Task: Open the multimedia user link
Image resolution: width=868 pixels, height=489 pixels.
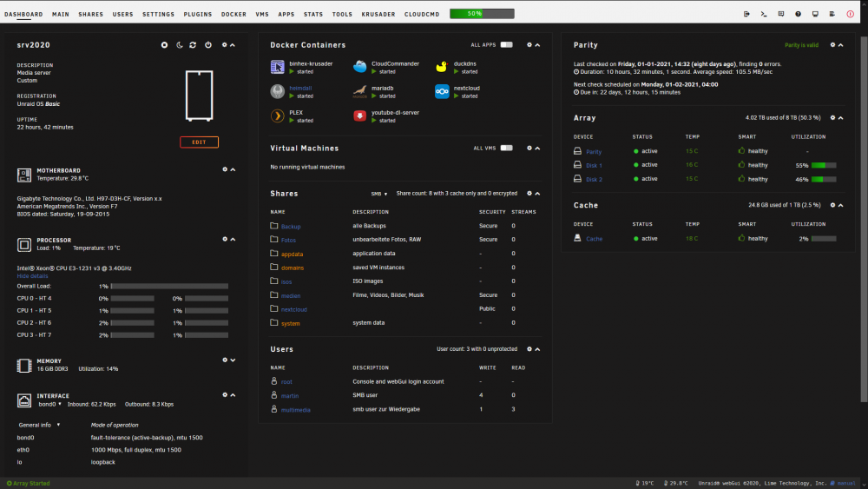Action: point(296,410)
